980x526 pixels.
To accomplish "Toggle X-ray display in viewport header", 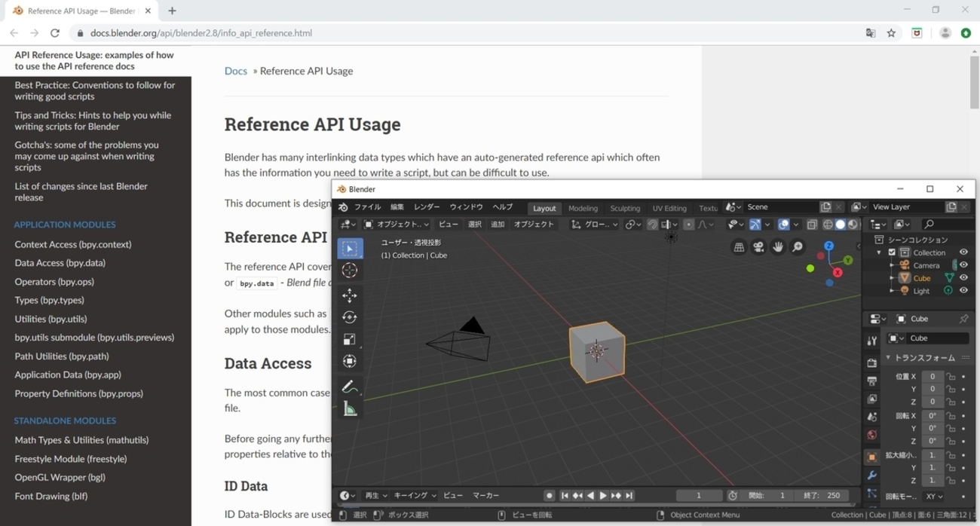I will [x=812, y=225].
